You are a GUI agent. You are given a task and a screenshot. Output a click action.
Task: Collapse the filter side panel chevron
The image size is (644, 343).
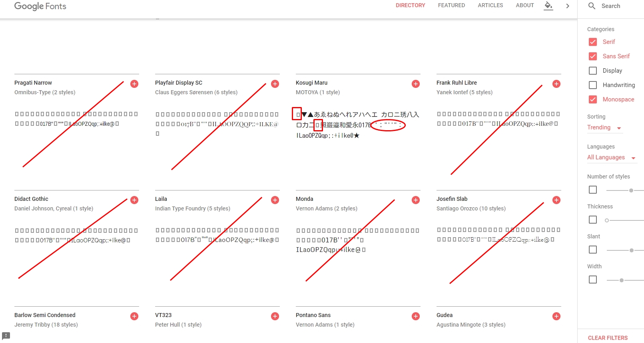tap(568, 6)
